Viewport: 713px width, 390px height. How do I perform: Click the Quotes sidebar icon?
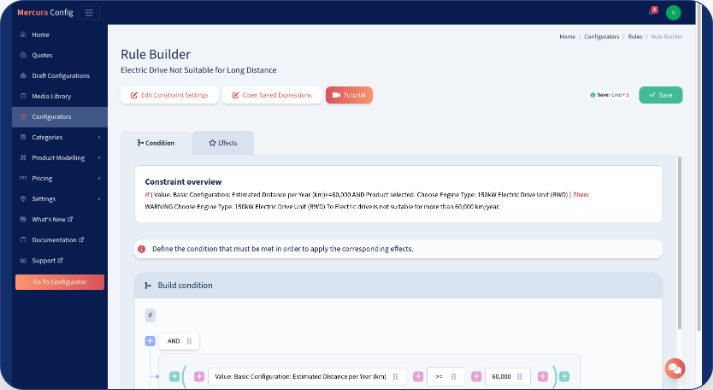click(x=23, y=55)
